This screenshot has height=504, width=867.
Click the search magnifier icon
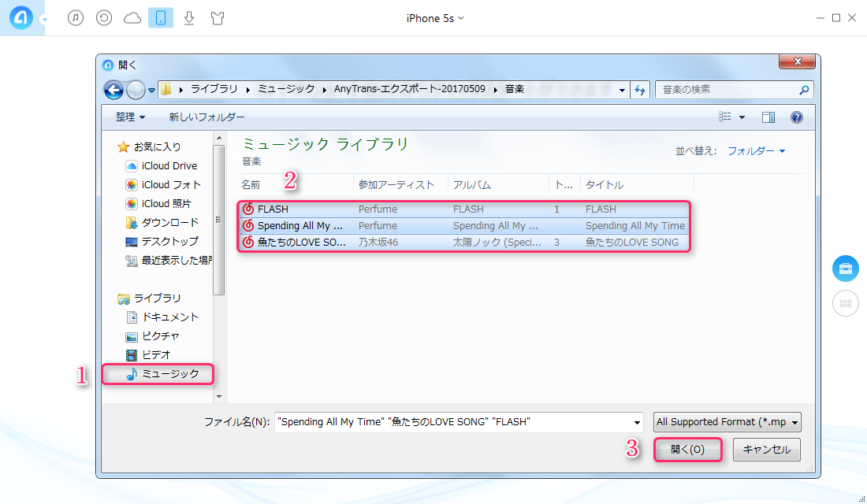tap(804, 90)
